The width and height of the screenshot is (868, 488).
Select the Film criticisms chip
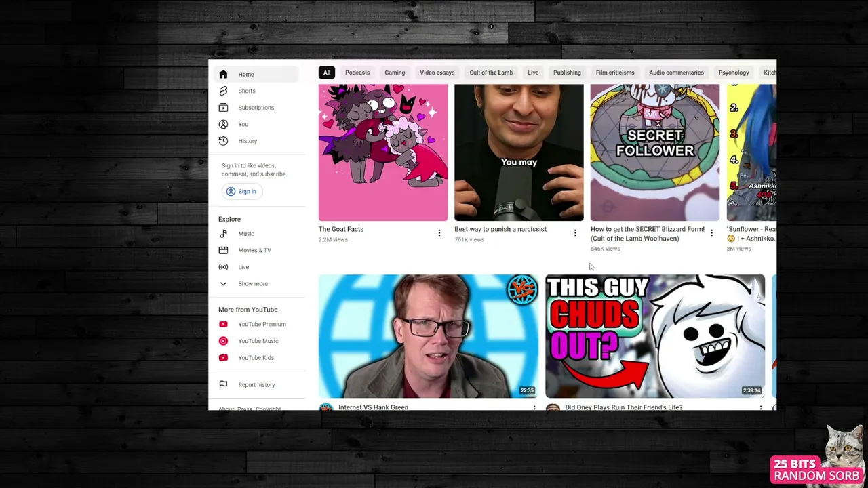coord(615,73)
